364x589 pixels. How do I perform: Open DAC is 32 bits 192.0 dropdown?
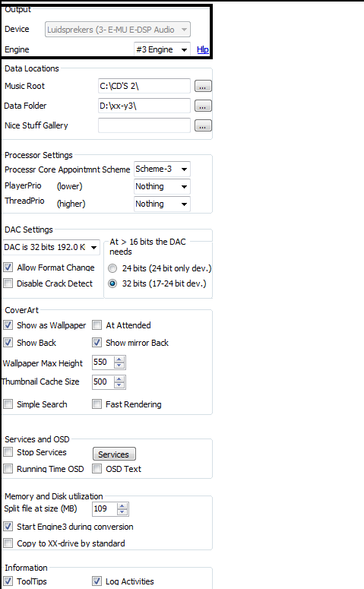pyautogui.click(x=51, y=247)
